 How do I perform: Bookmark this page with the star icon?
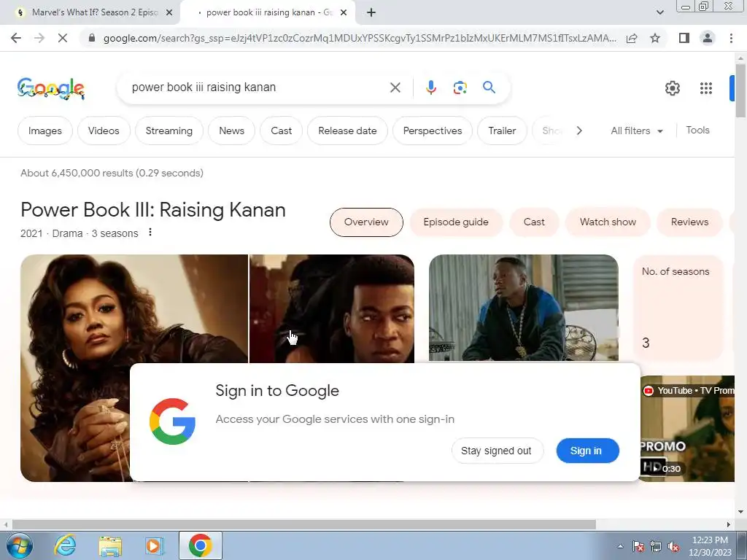655,38
